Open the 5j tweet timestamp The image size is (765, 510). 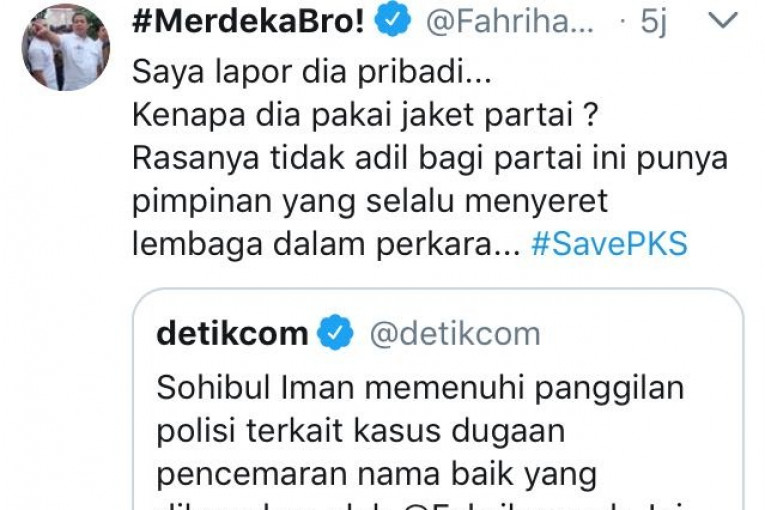click(653, 21)
